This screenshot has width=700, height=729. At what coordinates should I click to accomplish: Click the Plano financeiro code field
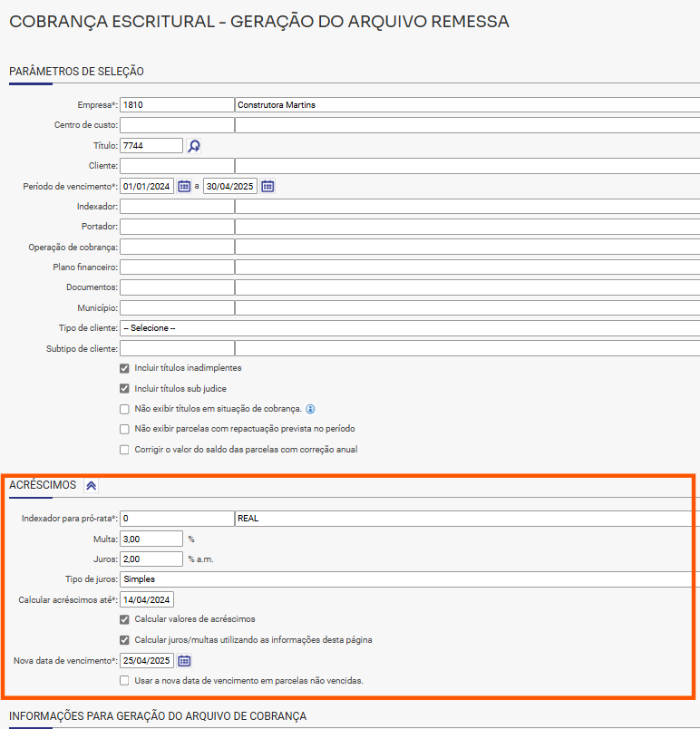(177, 267)
